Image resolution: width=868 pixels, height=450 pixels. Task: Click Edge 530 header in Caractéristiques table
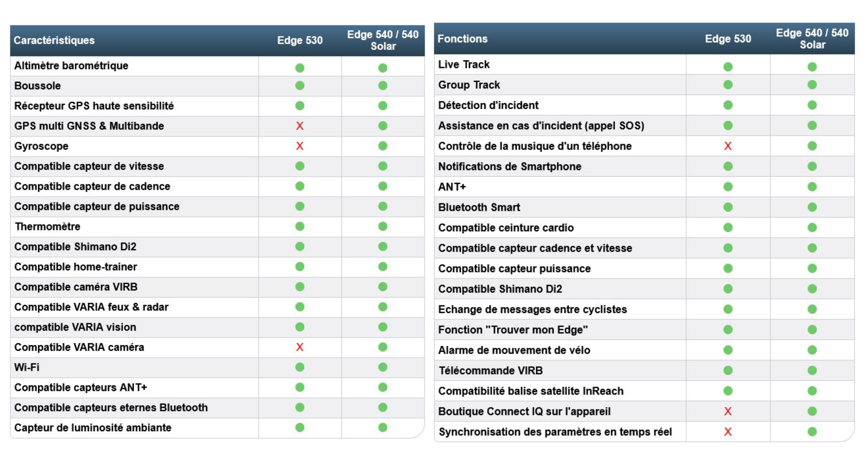tap(299, 40)
